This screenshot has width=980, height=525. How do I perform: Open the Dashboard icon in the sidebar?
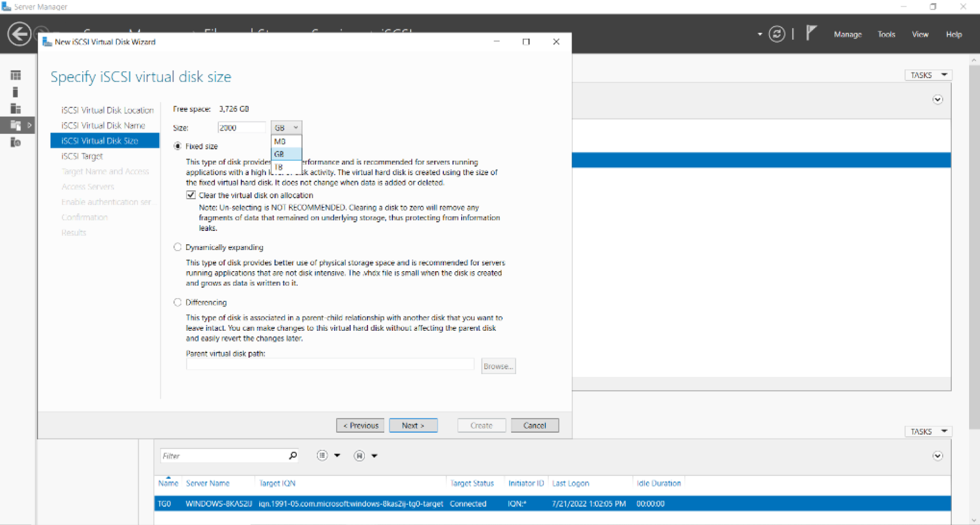pos(15,76)
